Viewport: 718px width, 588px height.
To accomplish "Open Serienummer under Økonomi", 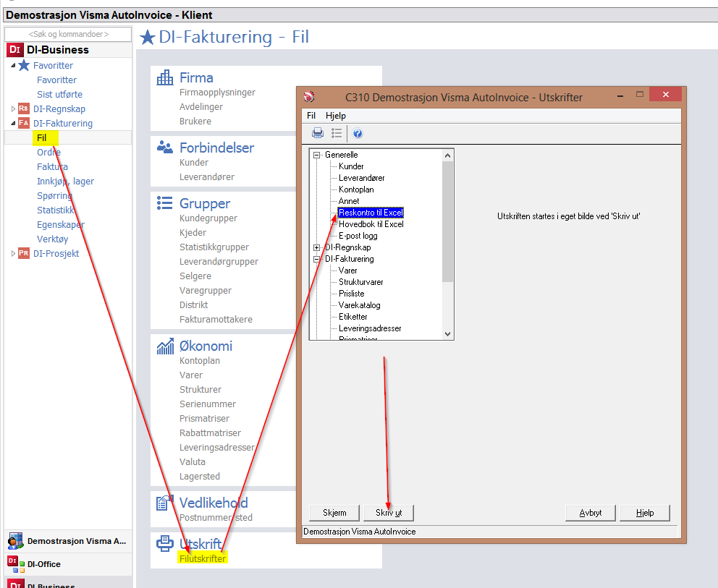I will (208, 404).
